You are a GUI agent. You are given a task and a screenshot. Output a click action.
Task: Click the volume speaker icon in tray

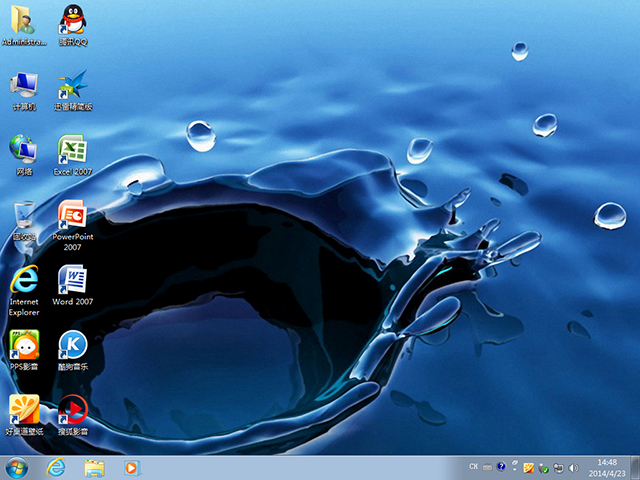point(573,467)
